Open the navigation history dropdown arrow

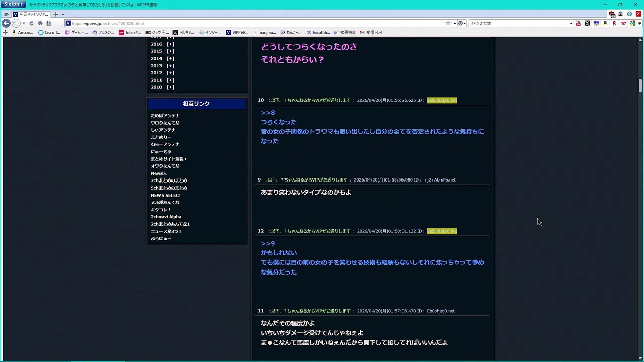pyautogui.click(x=24, y=23)
